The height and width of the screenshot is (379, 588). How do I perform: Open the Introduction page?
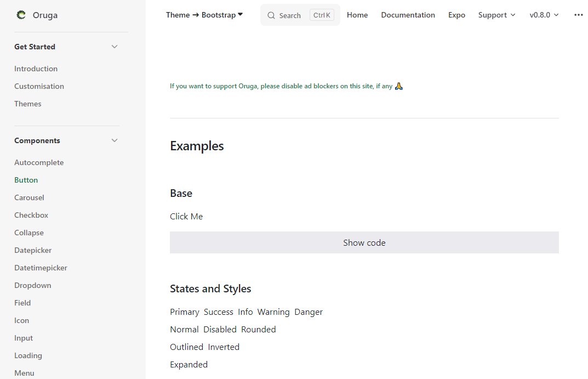36,69
